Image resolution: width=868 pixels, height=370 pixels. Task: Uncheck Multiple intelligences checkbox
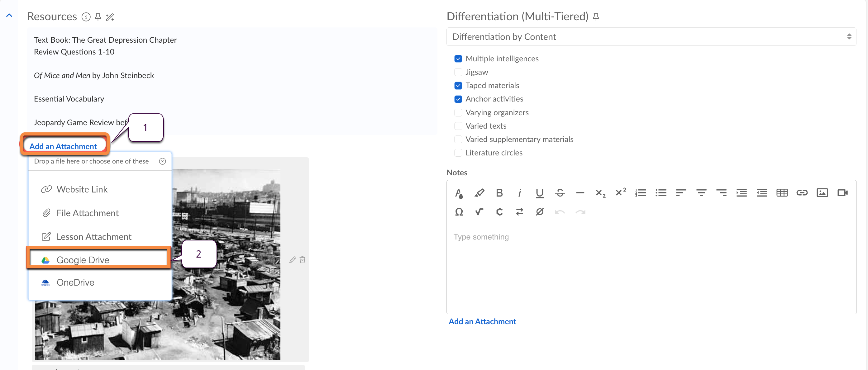click(458, 59)
